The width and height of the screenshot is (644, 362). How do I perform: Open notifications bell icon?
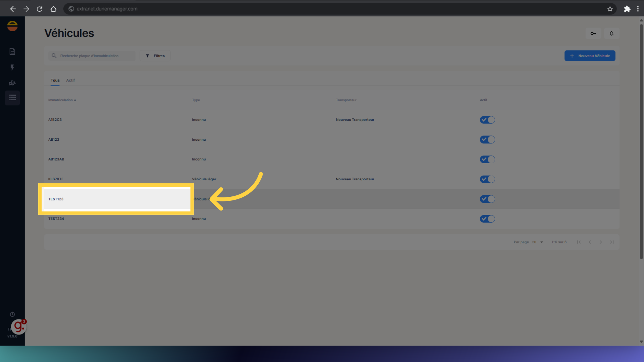(x=611, y=34)
